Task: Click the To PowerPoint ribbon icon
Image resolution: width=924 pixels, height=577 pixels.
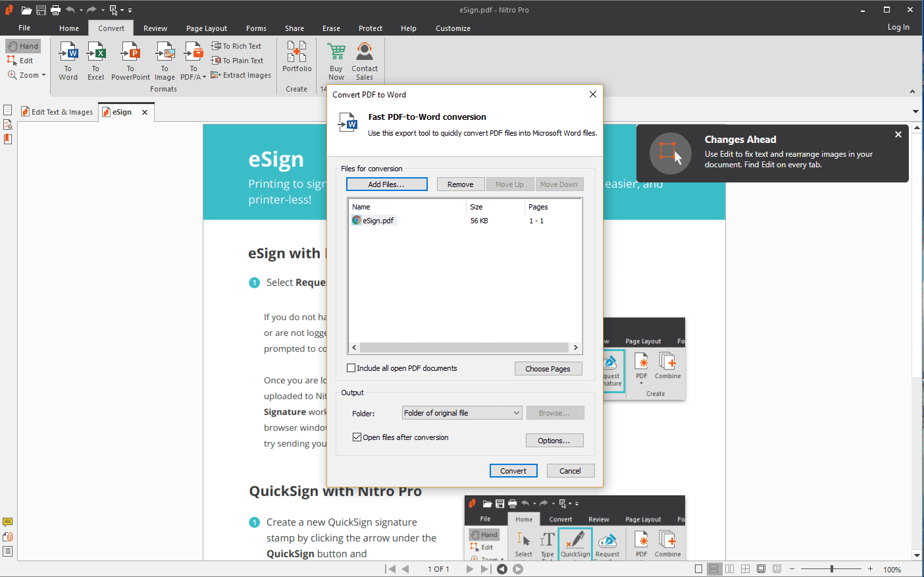Action: tap(130, 54)
